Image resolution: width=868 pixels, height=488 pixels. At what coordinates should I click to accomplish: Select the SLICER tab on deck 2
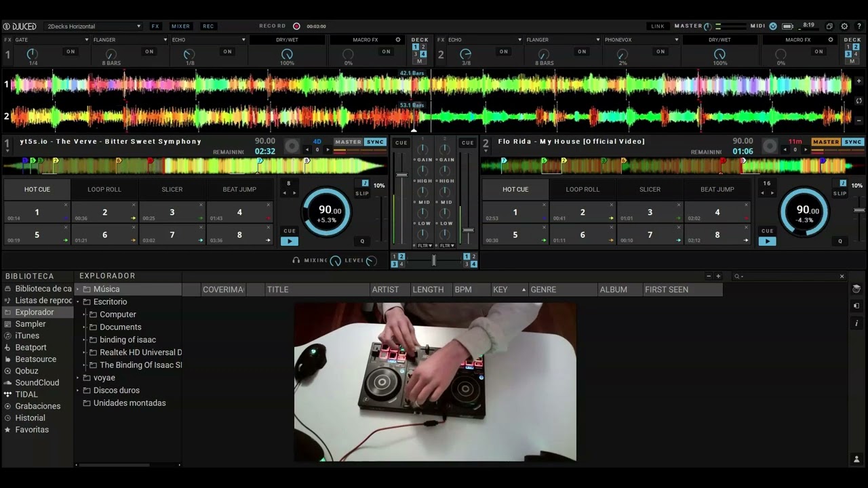point(650,190)
